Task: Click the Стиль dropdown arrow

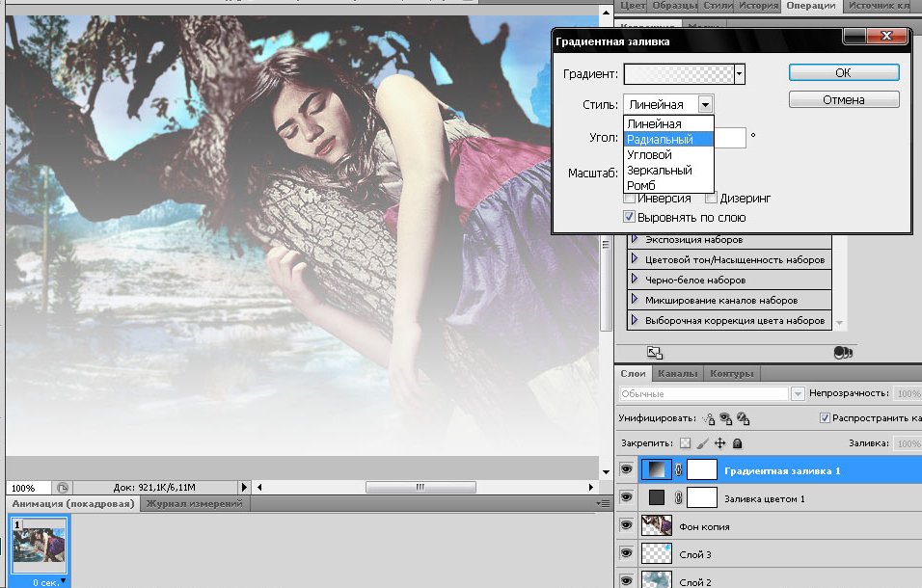Action: pyautogui.click(x=705, y=104)
